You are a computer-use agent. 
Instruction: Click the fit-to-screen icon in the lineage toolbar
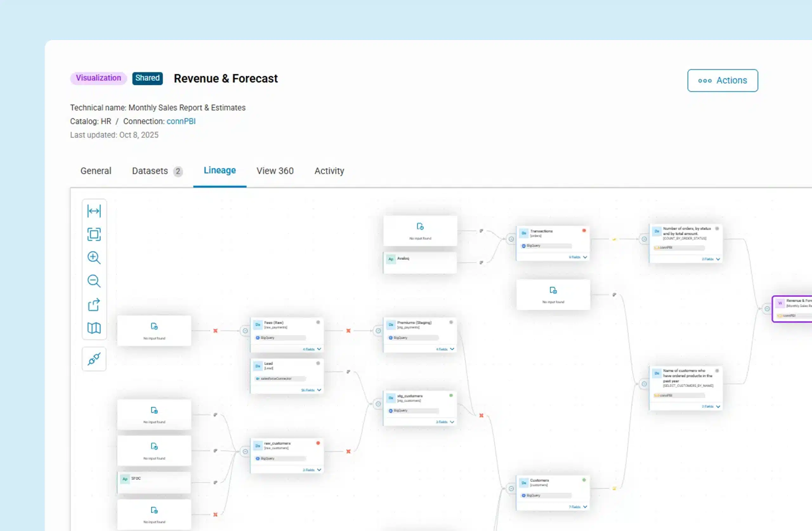pyautogui.click(x=94, y=235)
